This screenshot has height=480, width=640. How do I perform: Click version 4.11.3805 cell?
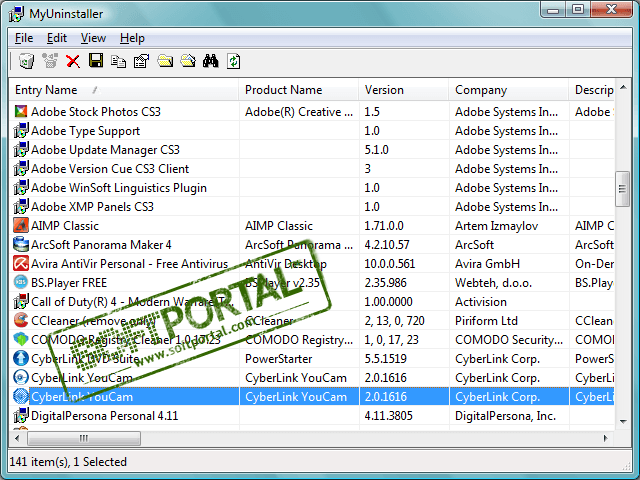[389, 416]
